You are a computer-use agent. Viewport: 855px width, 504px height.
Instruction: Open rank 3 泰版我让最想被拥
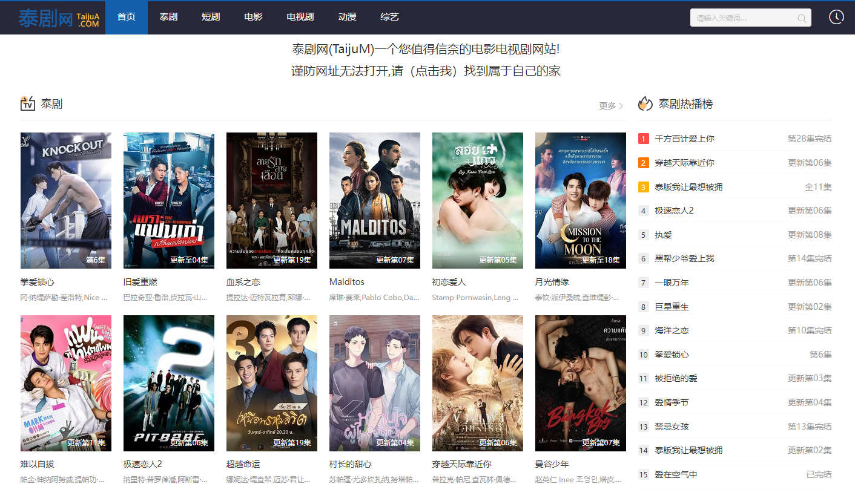point(689,187)
